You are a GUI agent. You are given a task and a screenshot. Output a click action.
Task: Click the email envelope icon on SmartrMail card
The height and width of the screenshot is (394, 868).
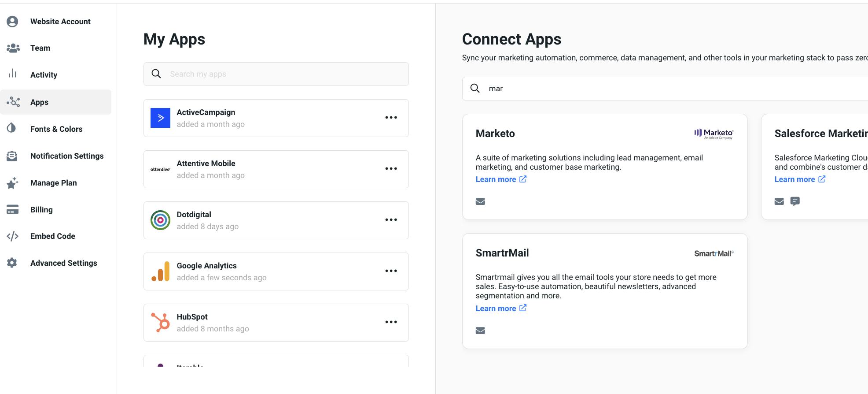tap(480, 331)
